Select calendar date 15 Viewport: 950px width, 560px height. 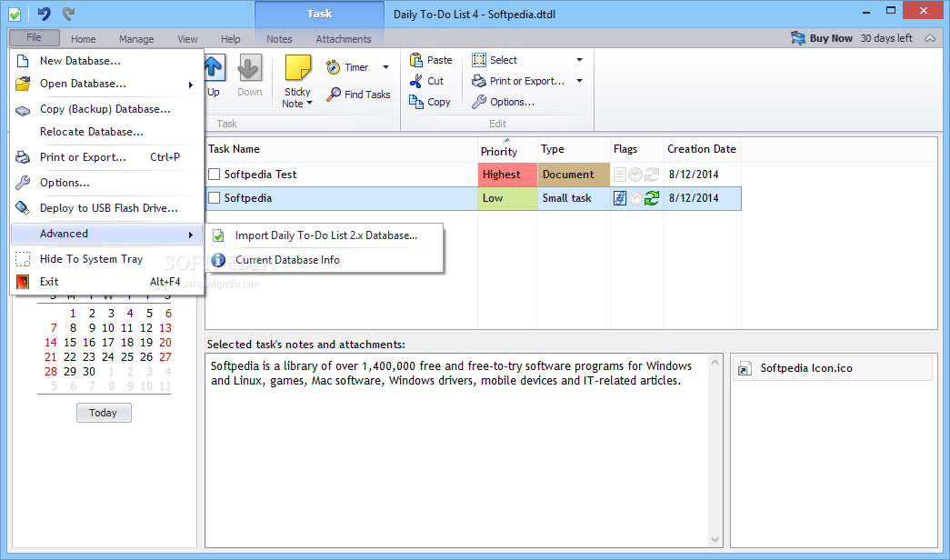point(70,343)
